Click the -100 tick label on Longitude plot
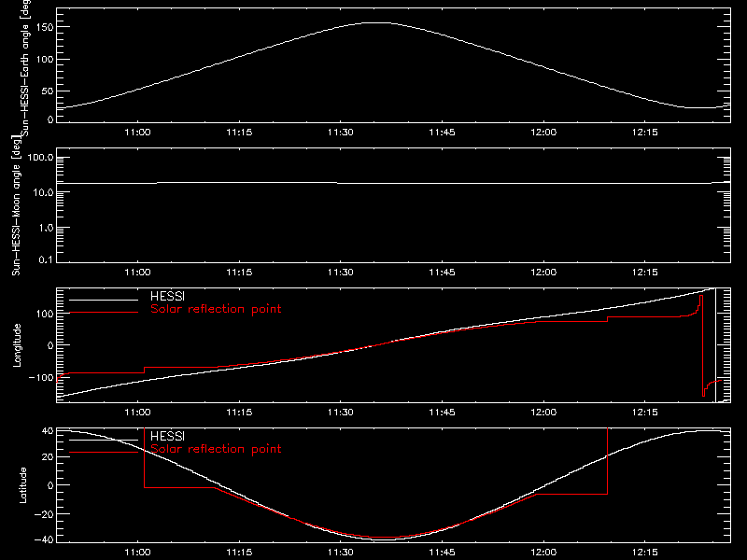 pyautogui.click(x=41, y=377)
